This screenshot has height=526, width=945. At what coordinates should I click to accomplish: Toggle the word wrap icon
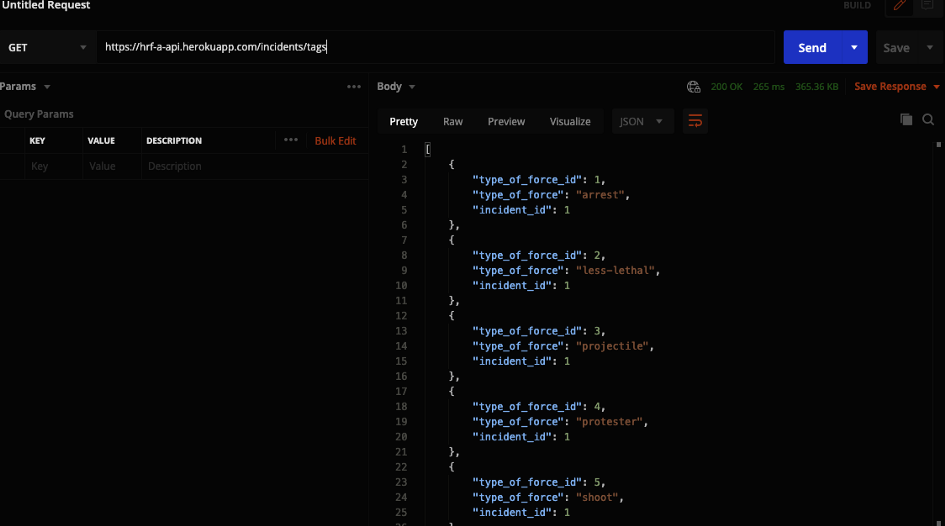click(x=695, y=121)
